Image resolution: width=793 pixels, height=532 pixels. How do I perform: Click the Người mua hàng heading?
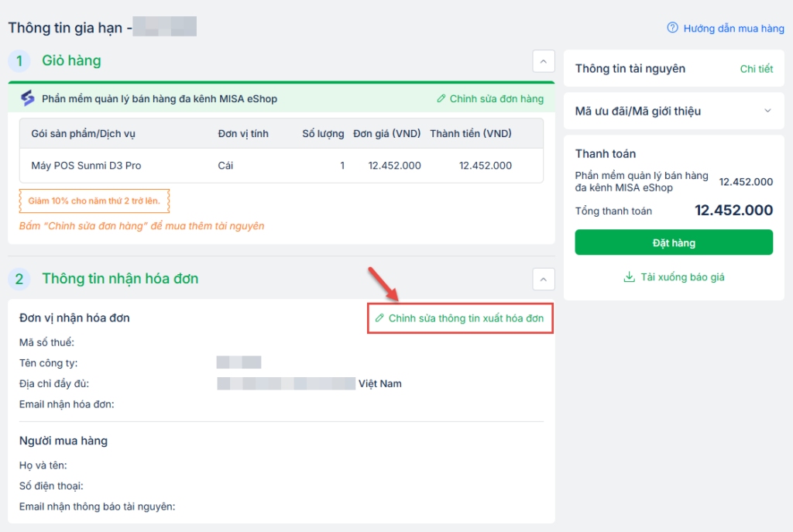(64, 441)
